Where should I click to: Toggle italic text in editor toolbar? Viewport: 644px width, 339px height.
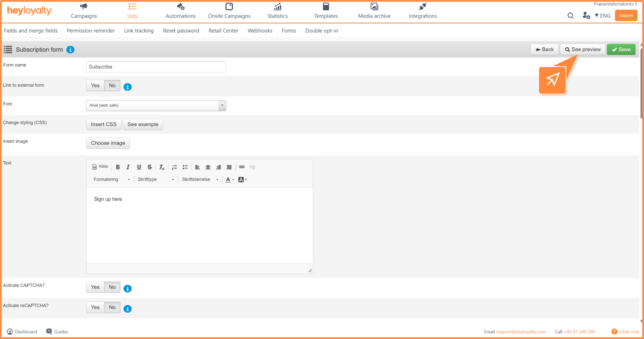pos(128,167)
